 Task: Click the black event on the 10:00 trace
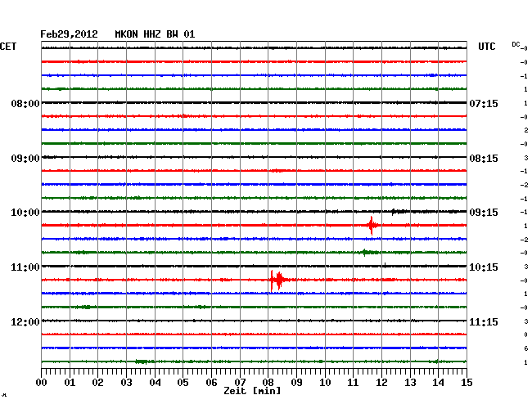point(399,212)
